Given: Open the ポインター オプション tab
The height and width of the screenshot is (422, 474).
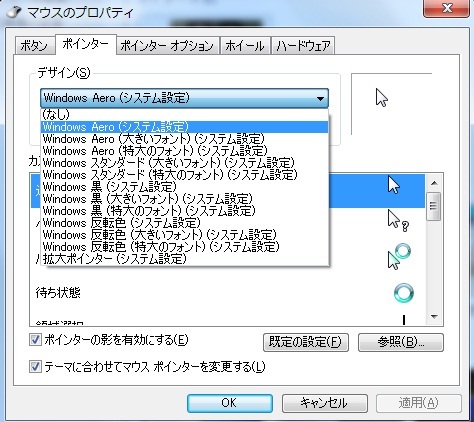Looking at the screenshot, I should coord(167,46).
